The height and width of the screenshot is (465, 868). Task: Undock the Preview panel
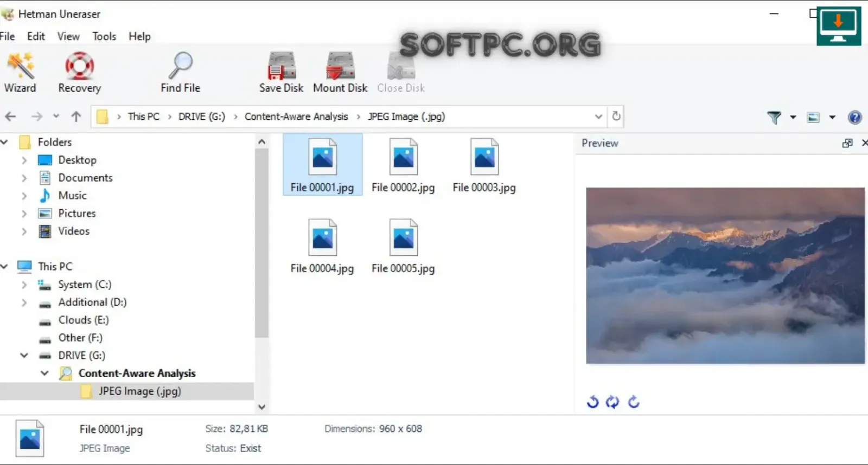coord(847,143)
